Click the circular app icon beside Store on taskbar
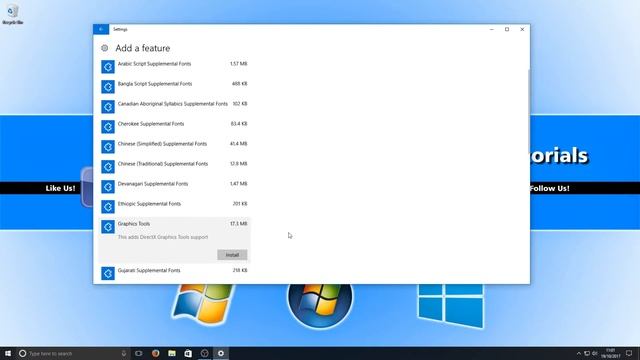This screenshot has height=360, width=640. coord(204,353)
